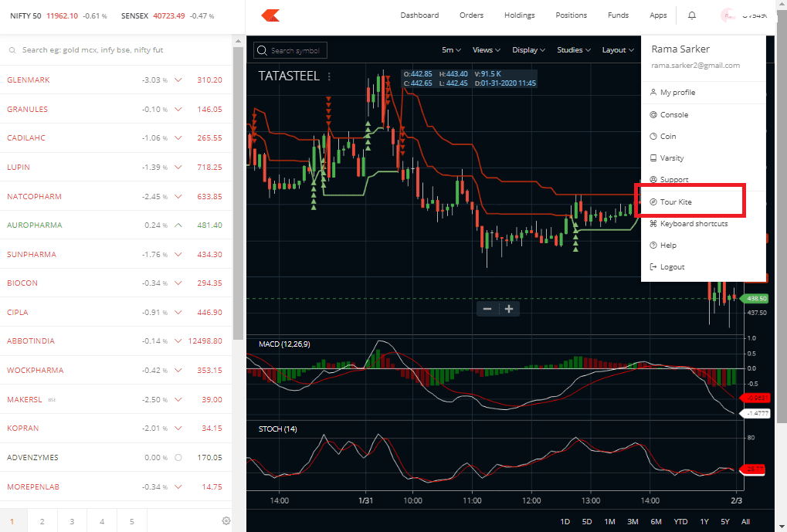Click the BIOCON down chevron icon
The width and height of the screenshot is (787, 532).
178,283
